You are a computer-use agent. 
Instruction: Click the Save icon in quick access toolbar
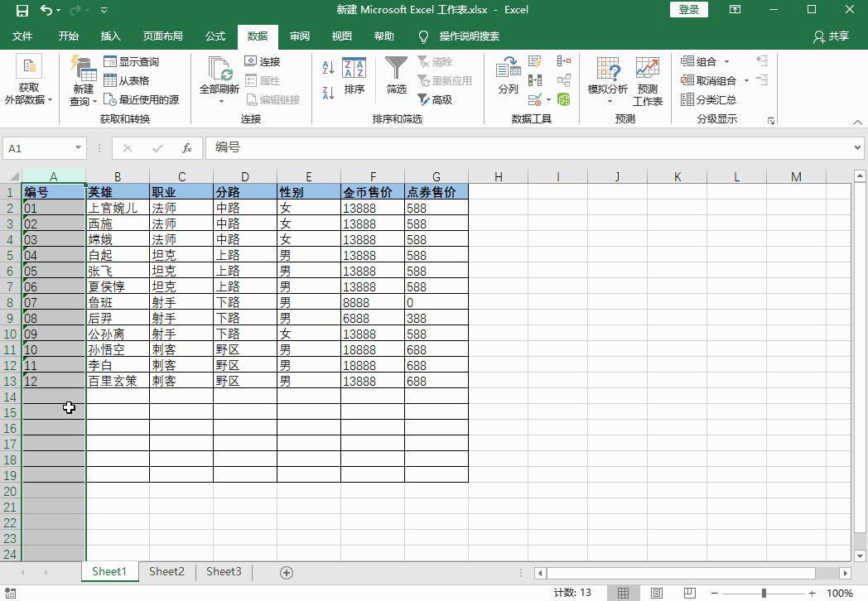22,10
